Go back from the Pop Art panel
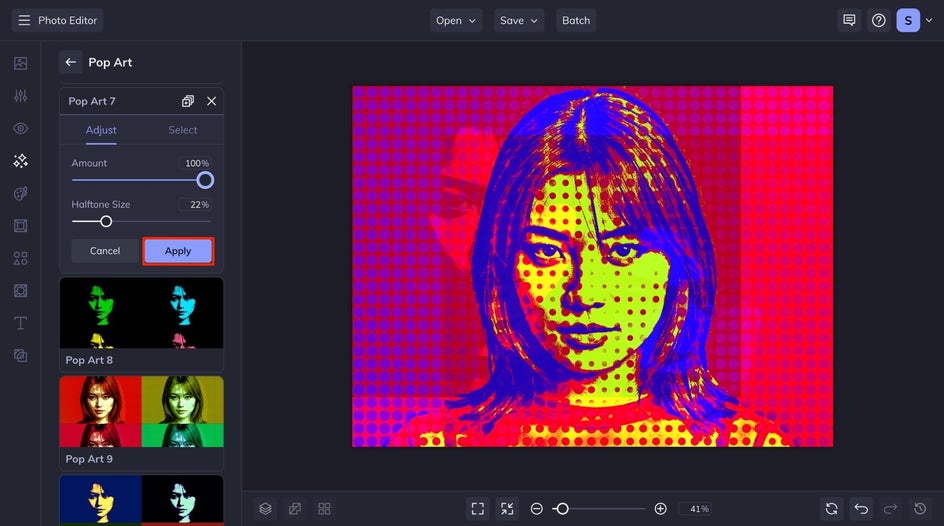944x526 pixels. pos(70,62)
